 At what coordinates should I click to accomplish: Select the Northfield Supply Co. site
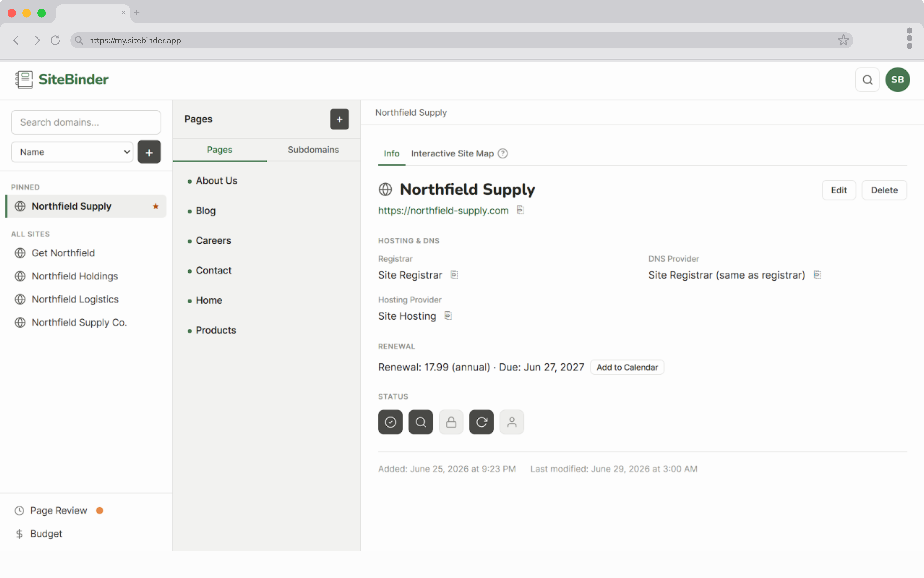point(86,323)
